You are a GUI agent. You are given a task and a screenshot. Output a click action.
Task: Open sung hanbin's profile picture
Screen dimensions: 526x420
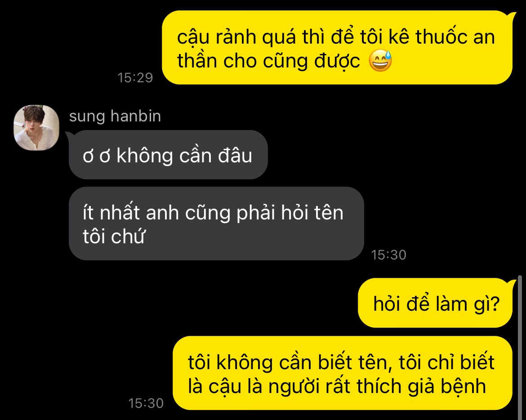[36, 128]
